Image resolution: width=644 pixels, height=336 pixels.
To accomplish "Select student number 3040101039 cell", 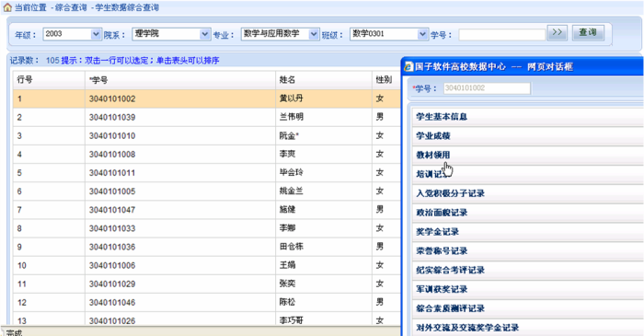I will coord(180,117).
